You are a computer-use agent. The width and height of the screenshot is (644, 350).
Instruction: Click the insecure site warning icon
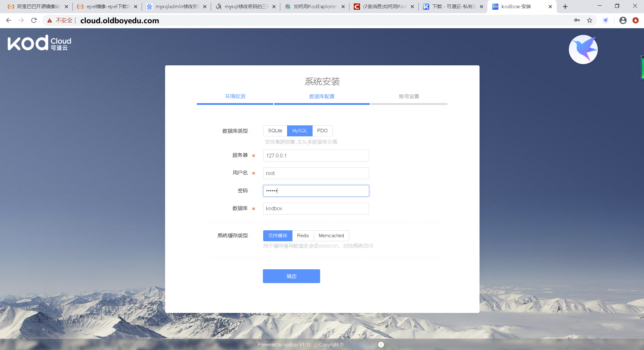(50, 20)
